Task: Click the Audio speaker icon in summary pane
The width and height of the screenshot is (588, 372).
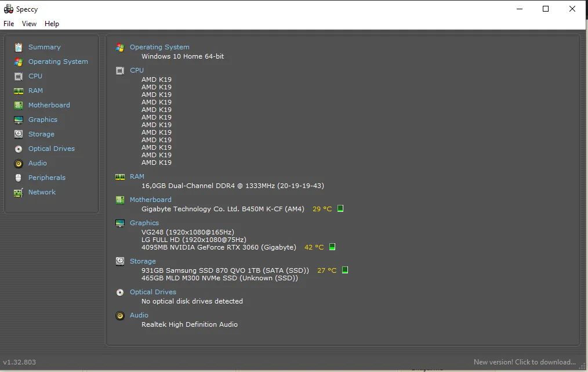Action: point(120,316)
